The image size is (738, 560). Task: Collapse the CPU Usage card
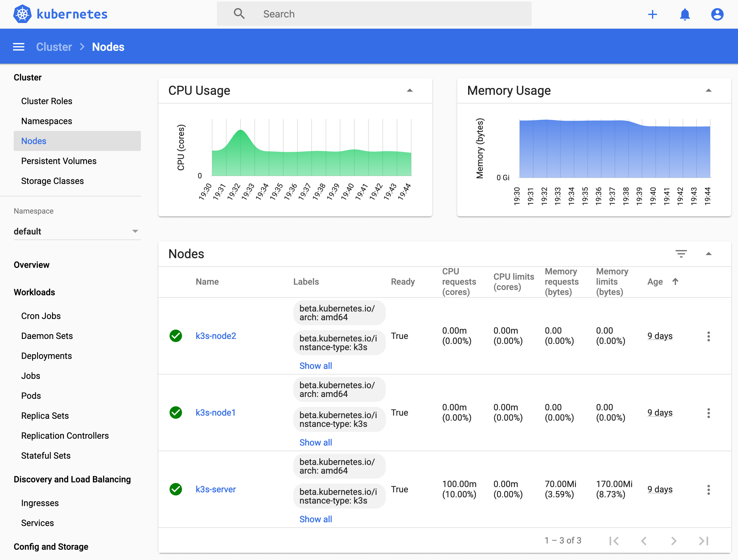pos(410,90)
